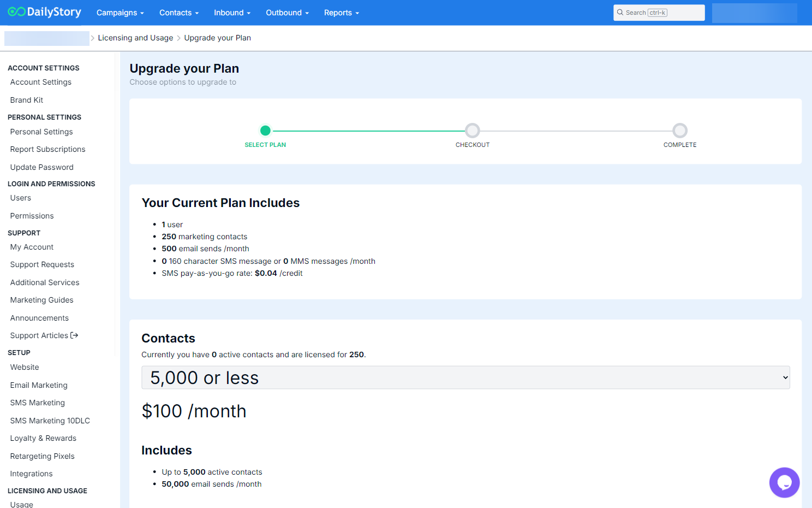This screenshot has width=812, height=508.
Task: Go to Loyalty & Rewards page
Action: tap(43, 438)
